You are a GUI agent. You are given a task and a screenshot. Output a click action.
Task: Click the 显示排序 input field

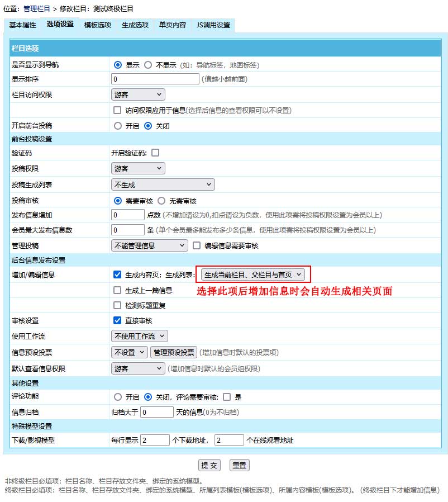click(x=155, y=79)
